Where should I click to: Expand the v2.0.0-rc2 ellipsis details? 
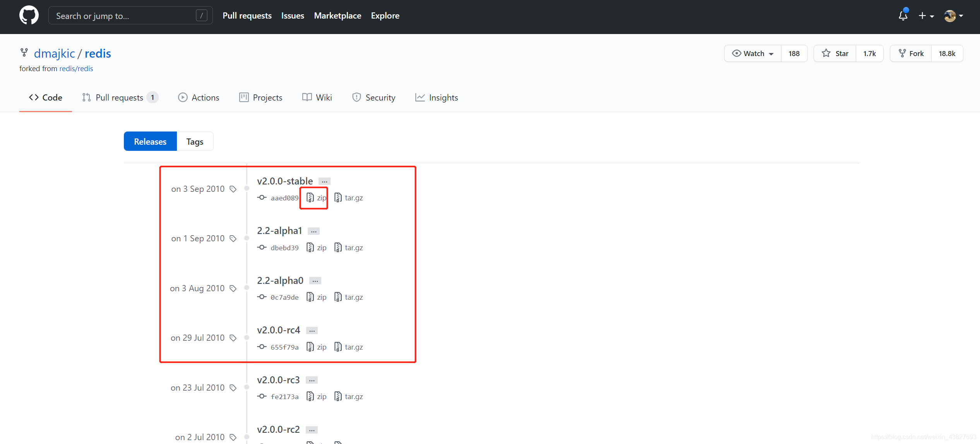point(312,430)
